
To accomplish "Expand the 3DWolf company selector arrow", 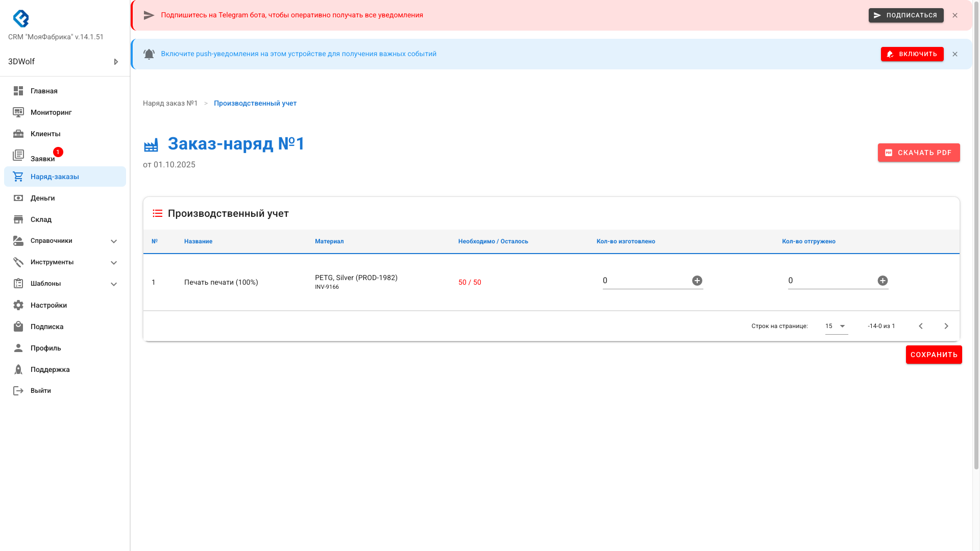I will 116,62.
